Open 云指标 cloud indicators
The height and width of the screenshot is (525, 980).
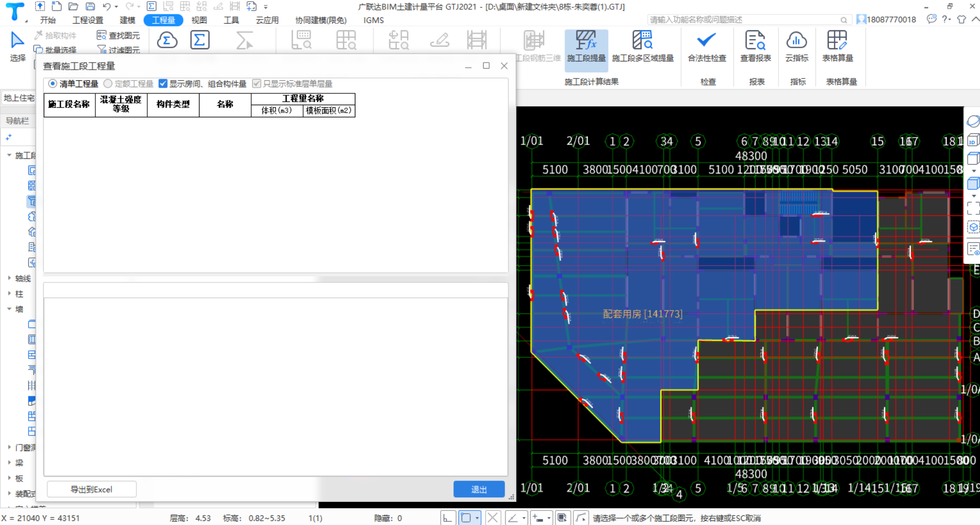coord(796,47)
